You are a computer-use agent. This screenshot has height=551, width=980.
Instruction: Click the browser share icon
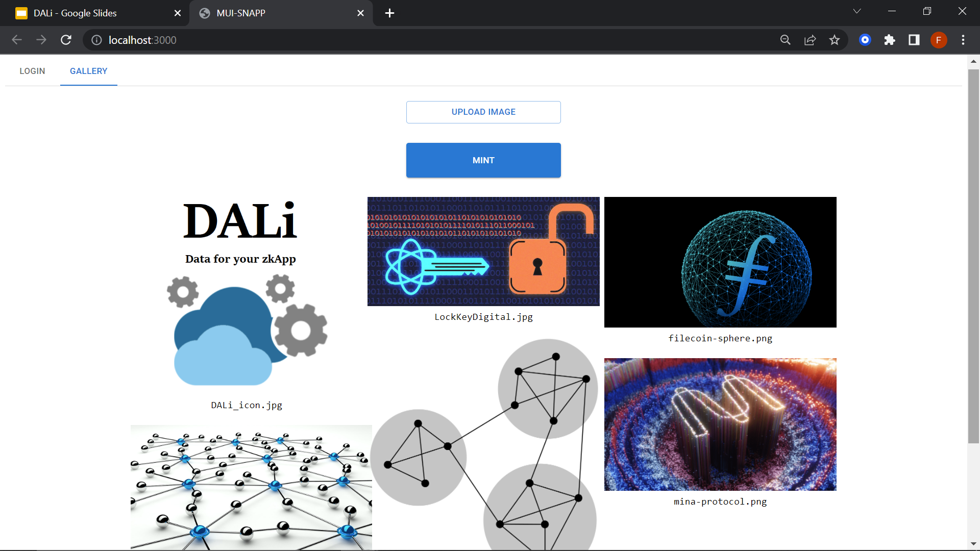(x=811, y=40)
